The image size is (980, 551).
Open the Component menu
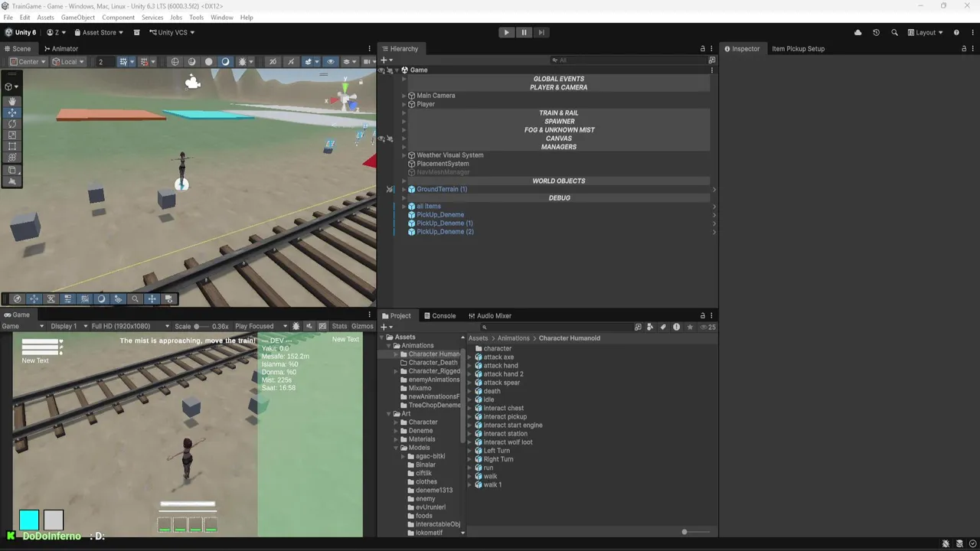pos(118,17)
